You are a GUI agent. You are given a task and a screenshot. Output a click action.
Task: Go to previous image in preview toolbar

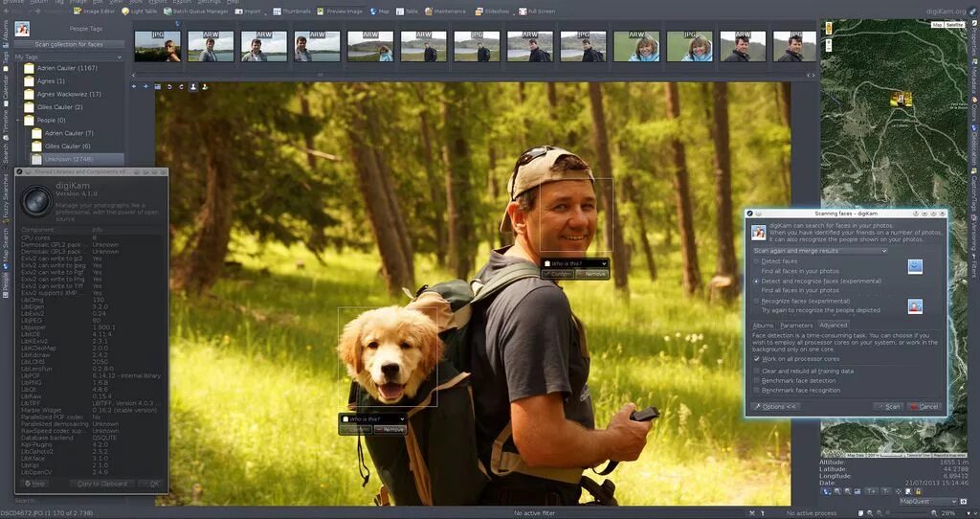(134, 87)
